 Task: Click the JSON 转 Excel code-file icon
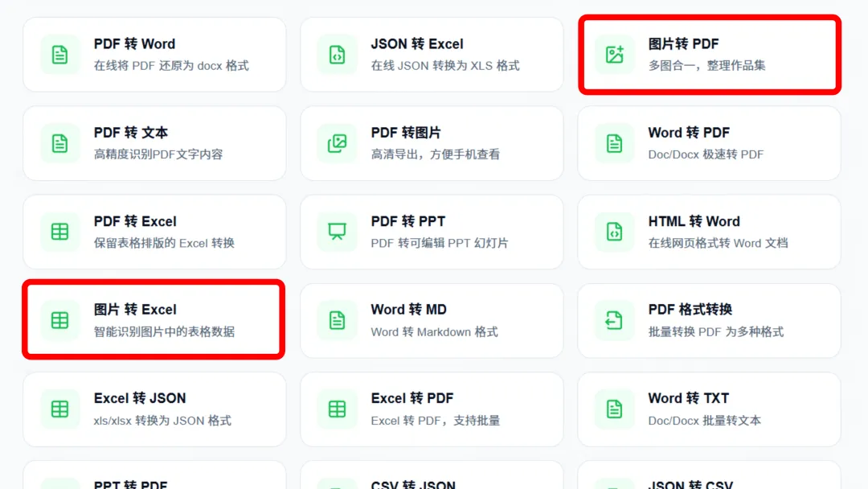tap(337, 54)
